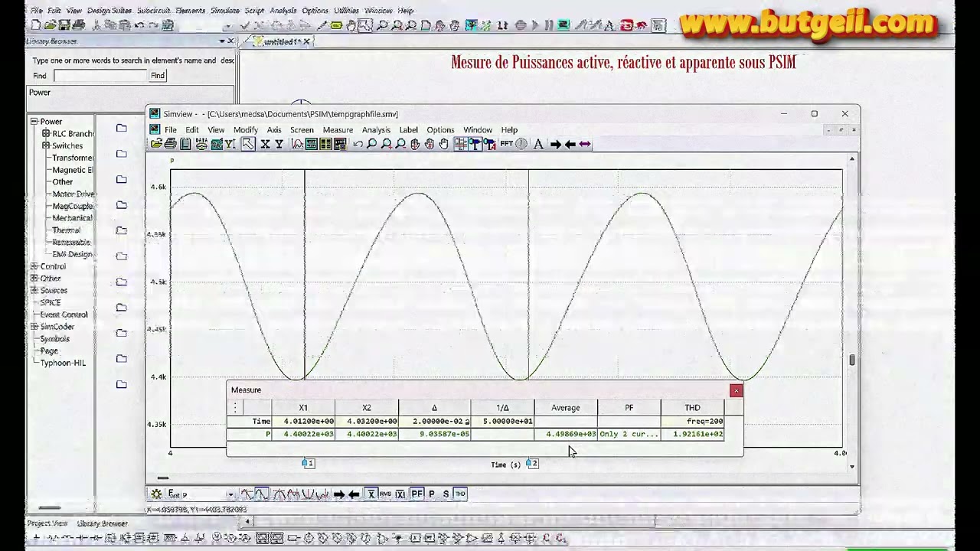The width and height of the screenshot is (980, 551).
Task: Click the Average value 4.49869e+03 cell
Action: coord(566,434)
